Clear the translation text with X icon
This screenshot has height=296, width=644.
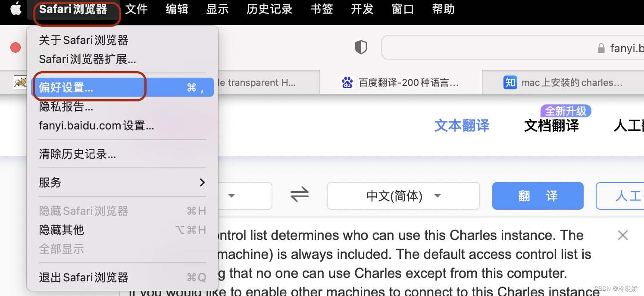(623, 235)
